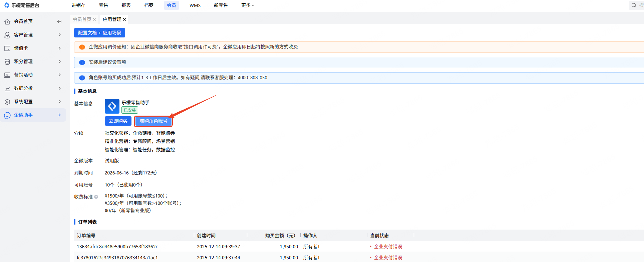The height and width of the screenshot is (262, 644).
Task: Expand the 积分管理 sidebar menu
Action: pos(60,61)
